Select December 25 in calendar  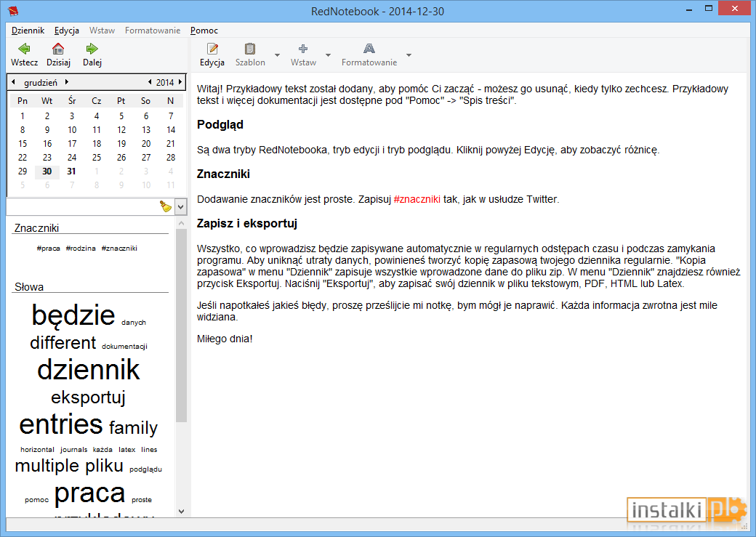click(x=97, y=157)
